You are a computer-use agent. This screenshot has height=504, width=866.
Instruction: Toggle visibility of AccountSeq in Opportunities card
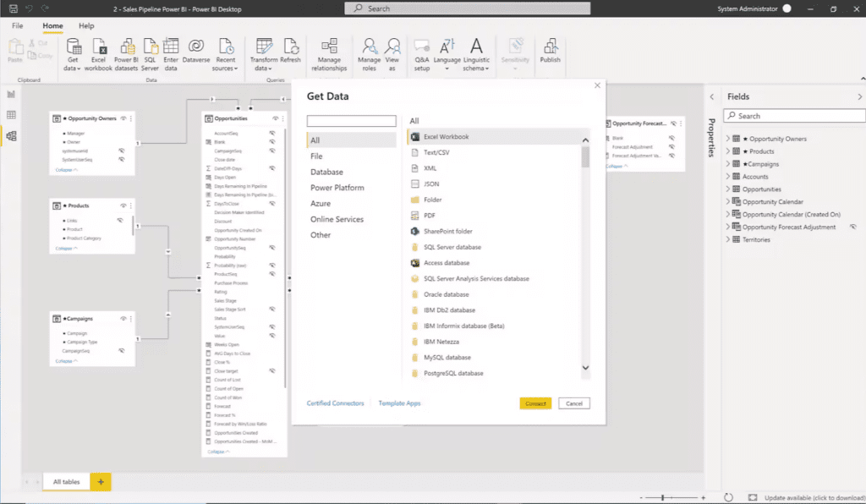[271, 133]
